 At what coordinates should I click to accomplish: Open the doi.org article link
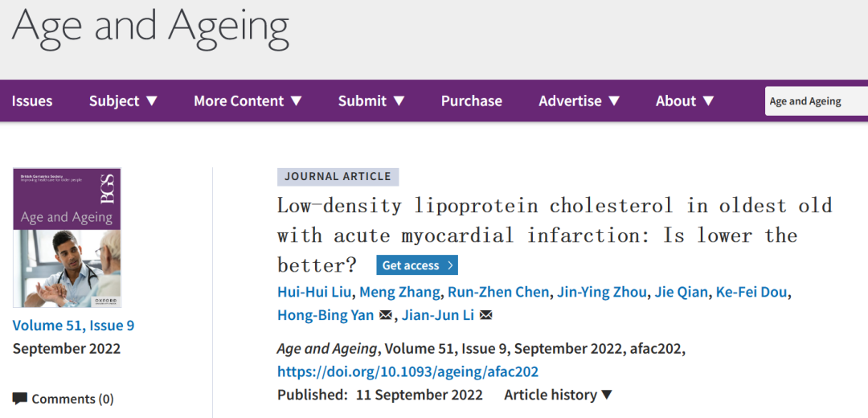[408, 371]
